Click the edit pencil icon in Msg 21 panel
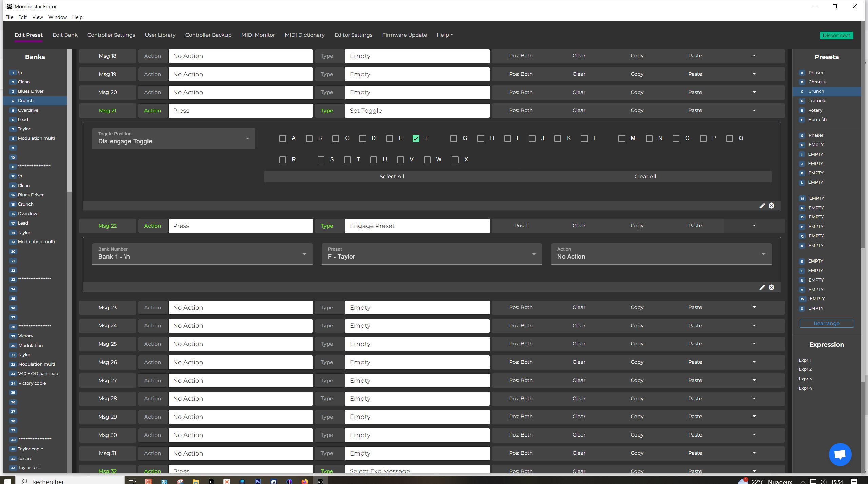 coord(762,206)
